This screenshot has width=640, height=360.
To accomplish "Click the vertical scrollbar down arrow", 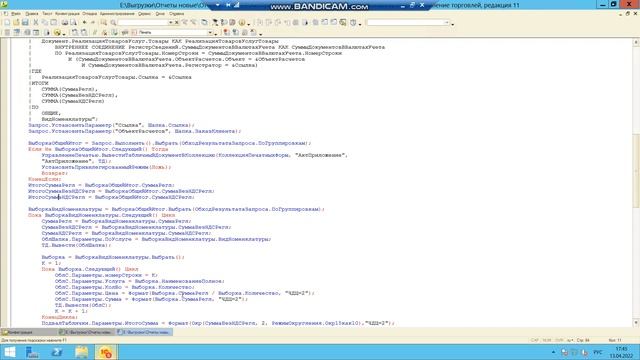I will (636, 322).
